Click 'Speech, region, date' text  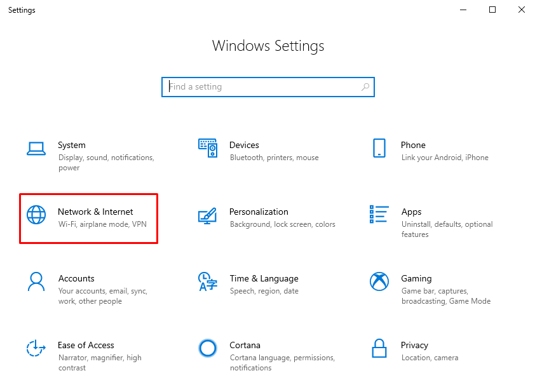point(264,291)
